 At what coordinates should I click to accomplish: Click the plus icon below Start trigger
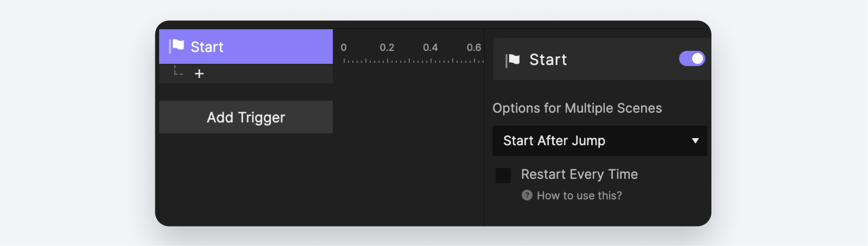pyautogui.click(x=199, y=74)
